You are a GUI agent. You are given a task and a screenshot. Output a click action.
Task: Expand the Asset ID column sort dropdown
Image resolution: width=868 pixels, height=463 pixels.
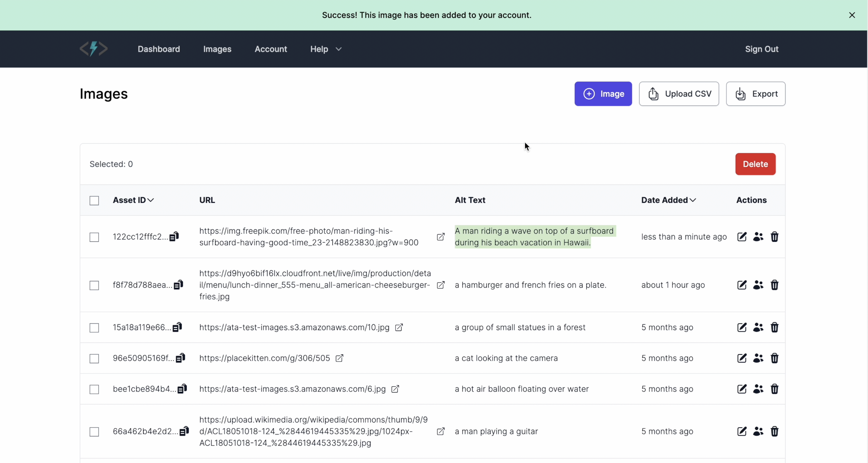pos(151,200)
